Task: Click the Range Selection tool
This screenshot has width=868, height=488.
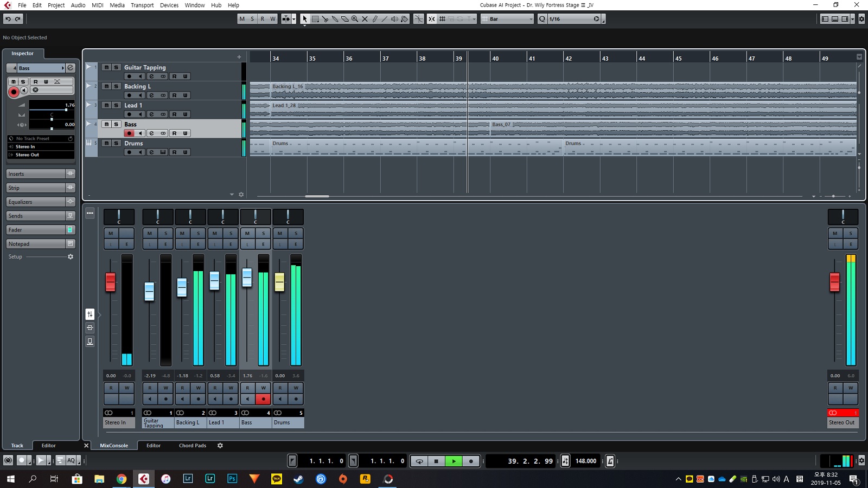Action: point(315,19)
